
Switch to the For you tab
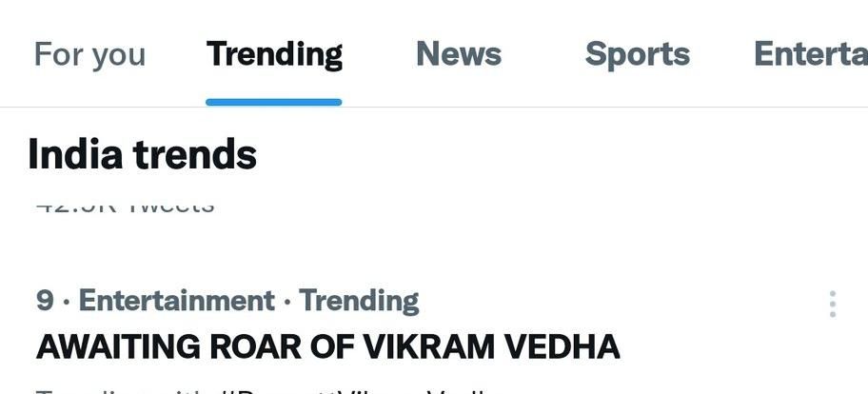[x=89, y=54]
